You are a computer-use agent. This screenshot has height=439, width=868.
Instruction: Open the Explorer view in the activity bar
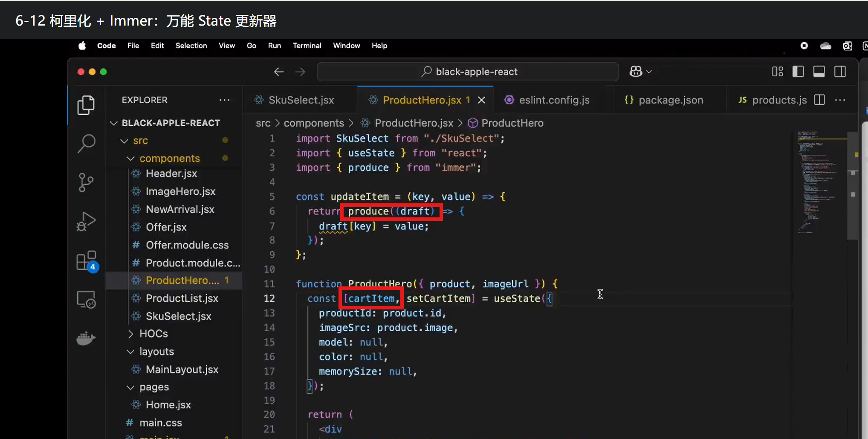[x=86, y=105]
